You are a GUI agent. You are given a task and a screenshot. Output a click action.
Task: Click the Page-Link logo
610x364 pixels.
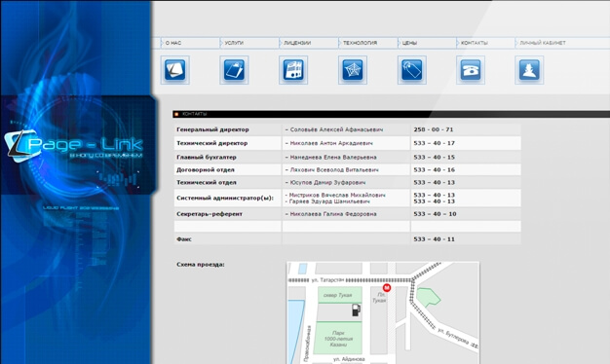(74, 146)
